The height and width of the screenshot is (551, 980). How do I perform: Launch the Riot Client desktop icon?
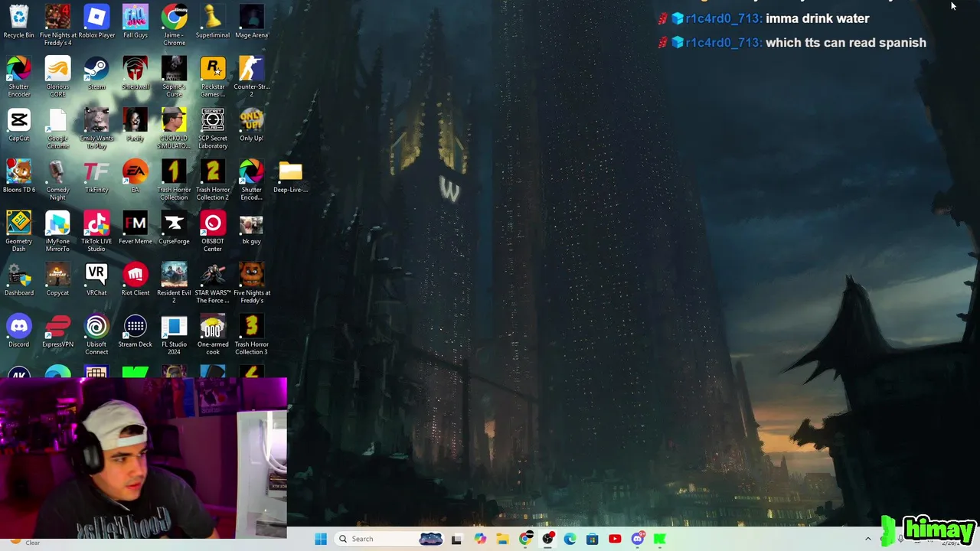point(136,279)
